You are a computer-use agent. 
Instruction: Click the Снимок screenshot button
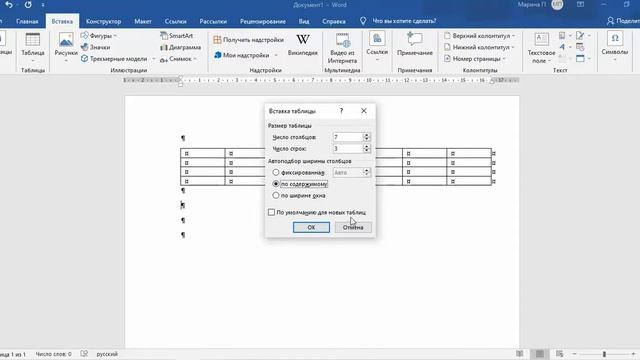[176, 59]
